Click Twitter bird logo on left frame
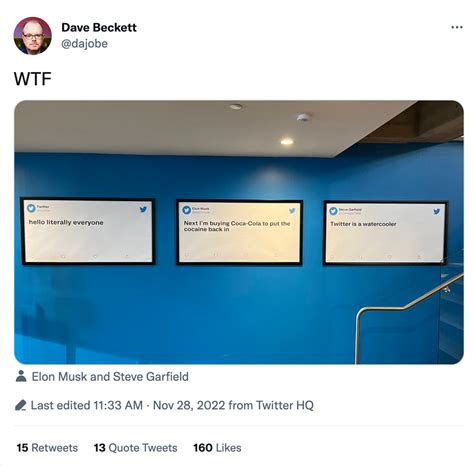474x466 pixels. tap(143, 209)
